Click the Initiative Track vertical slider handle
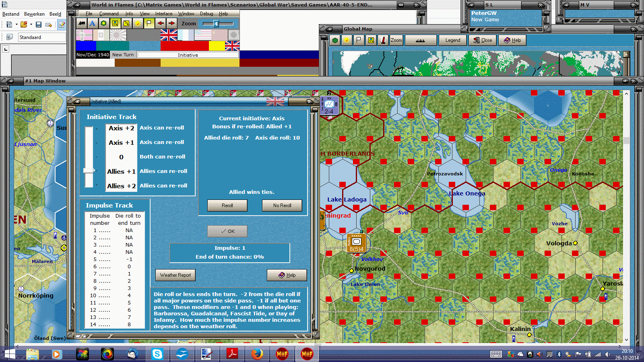 pyautogui.click(x=89, y=171)
